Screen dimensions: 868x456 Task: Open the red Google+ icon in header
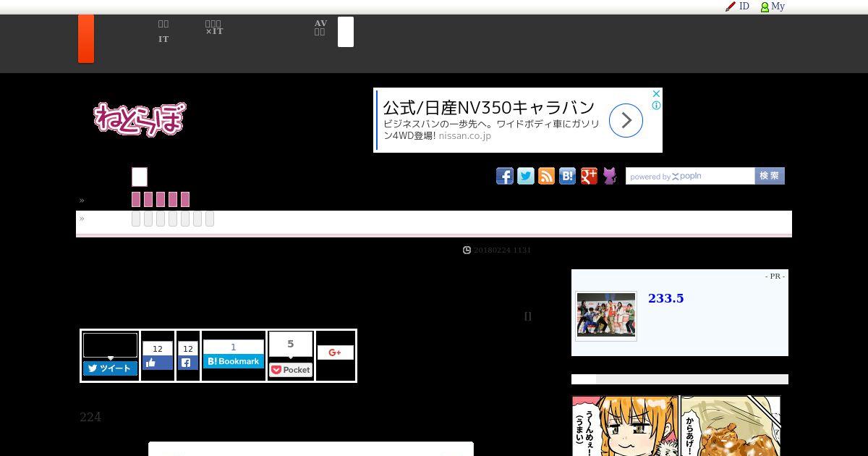589,176
